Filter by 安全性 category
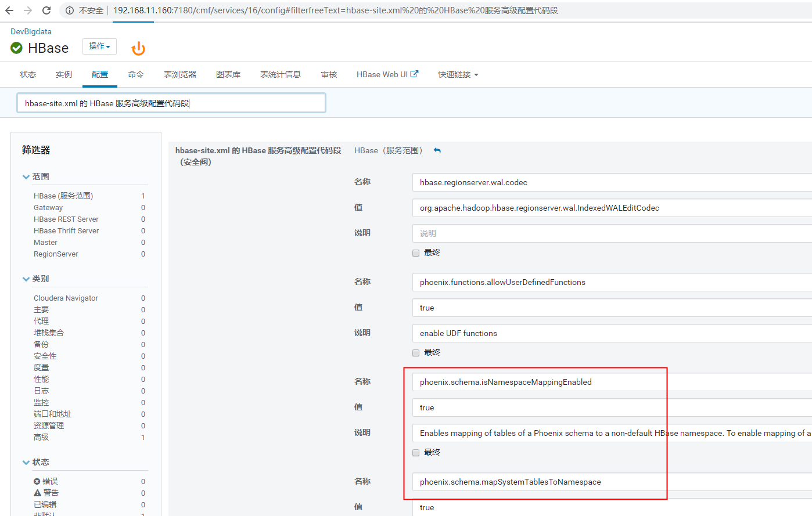The width and height of the screenshot is (812, 516). pyautogui.click(x=45, y=356)
